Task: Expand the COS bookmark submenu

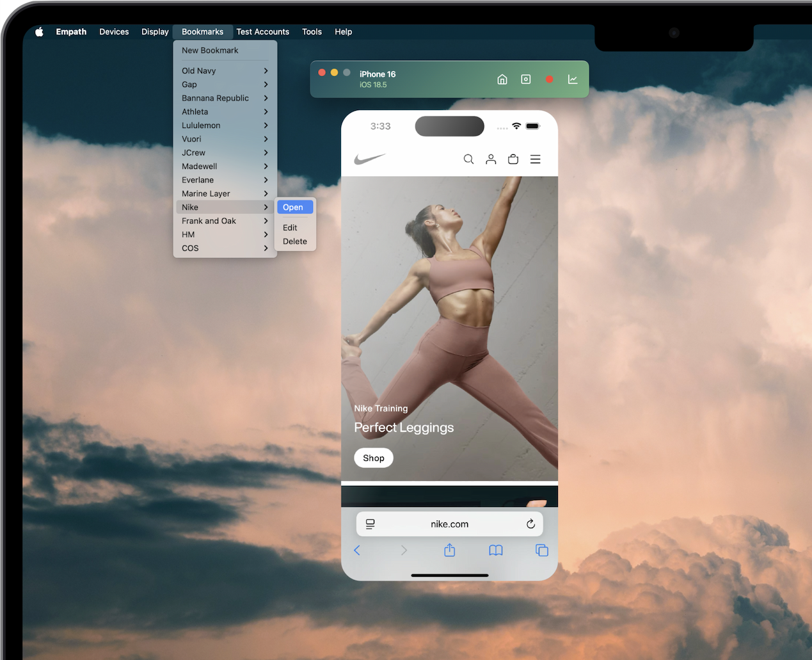Action: (x=225, y=248)
